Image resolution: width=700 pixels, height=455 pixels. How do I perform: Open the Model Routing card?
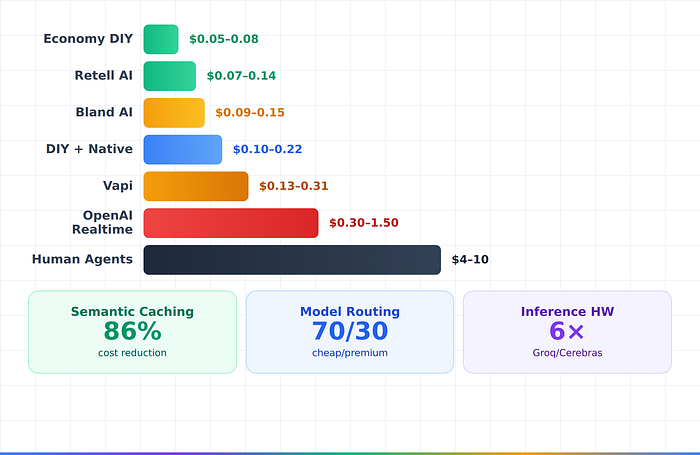click(350, 332)
